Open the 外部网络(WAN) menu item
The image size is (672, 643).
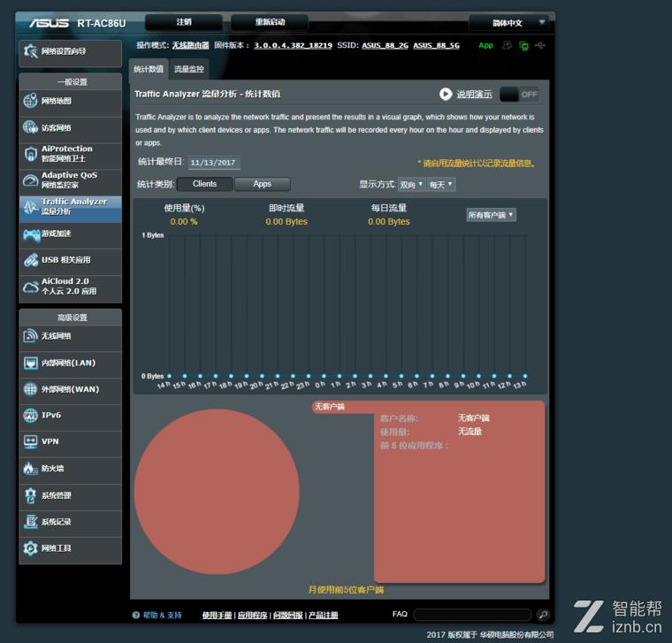70,389
